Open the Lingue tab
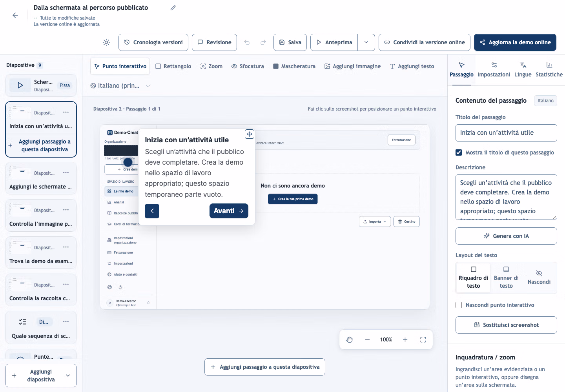The image size is (565, 392). [x=523, y=70]
